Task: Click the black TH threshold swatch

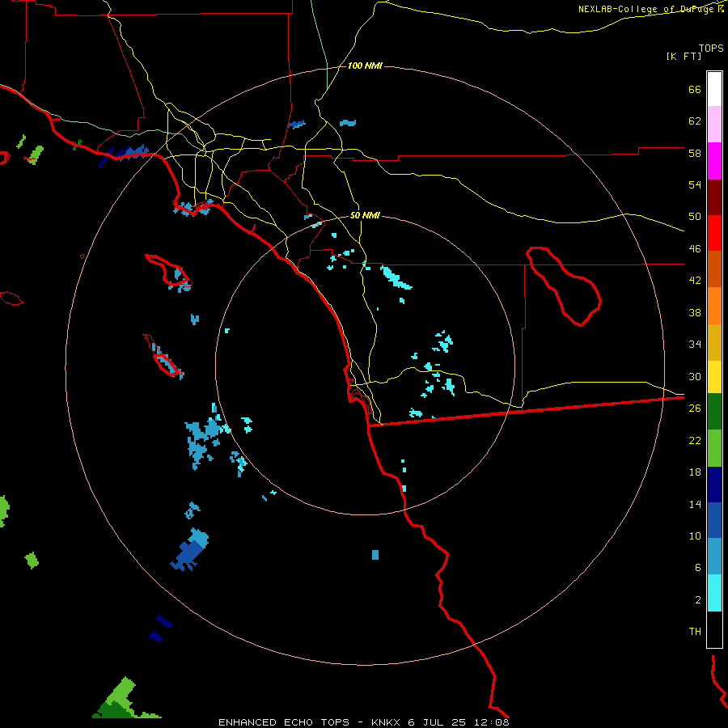Action: click(714, 629)
